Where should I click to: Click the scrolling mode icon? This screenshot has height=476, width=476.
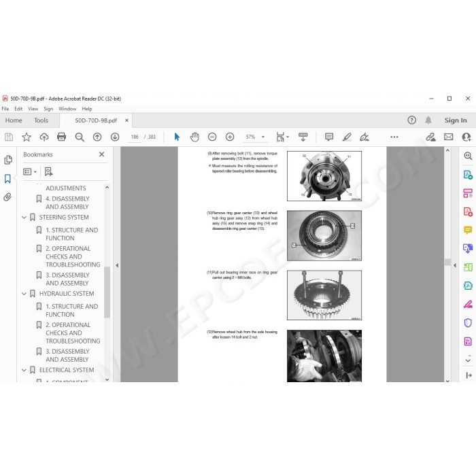(x=303, y=137)
